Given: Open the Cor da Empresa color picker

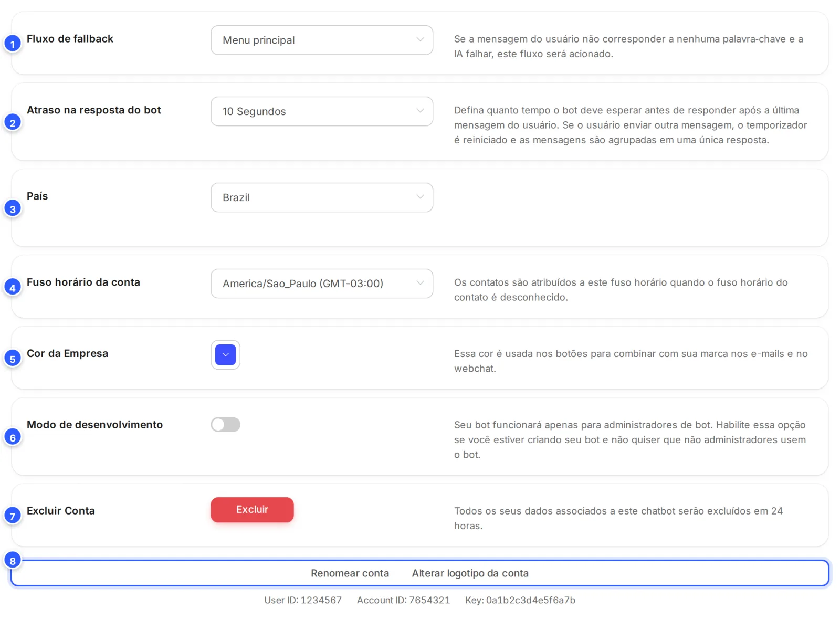Looking at the screenshot, I should click(x=226, y=355).
